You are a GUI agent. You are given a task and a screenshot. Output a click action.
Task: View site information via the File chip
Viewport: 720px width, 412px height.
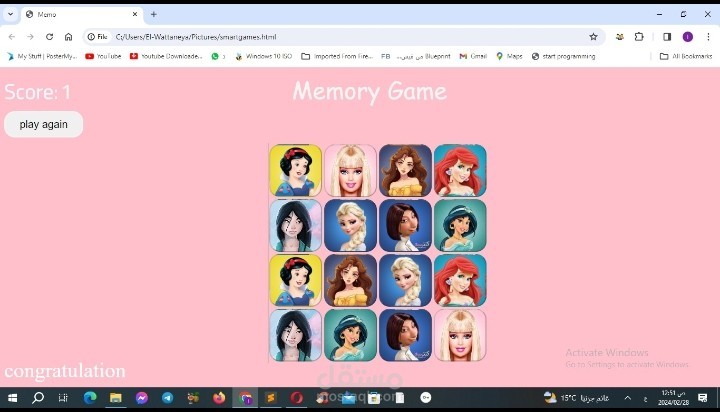[x=98, y=37]
